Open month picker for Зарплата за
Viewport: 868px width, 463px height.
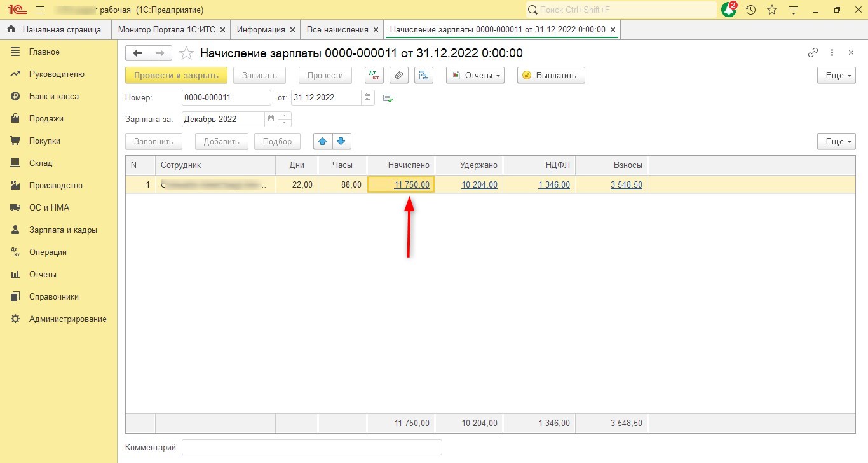[x=271, y=119]
